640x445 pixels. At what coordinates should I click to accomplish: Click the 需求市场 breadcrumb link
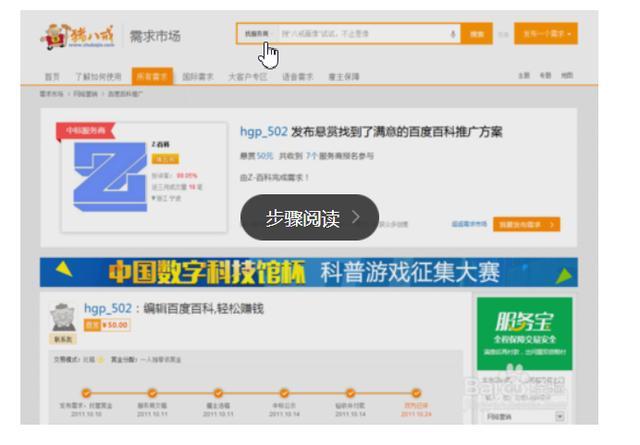51,94
